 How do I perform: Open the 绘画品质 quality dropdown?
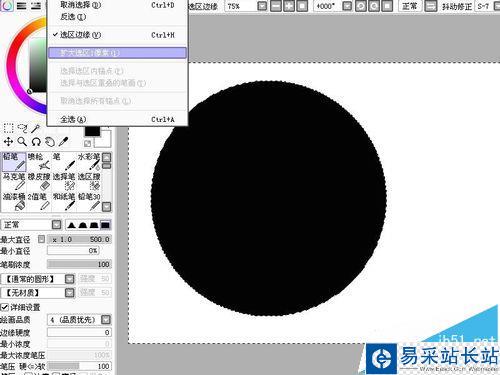pyautogui.click(x=106, y=320)
